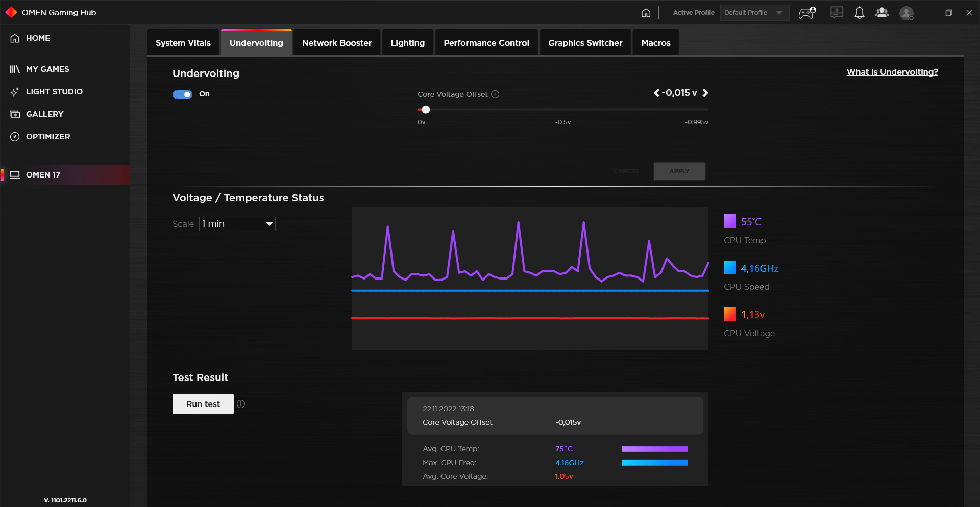
Task: Open the rewards monitor icon in the header
Action: coord(836,13)
